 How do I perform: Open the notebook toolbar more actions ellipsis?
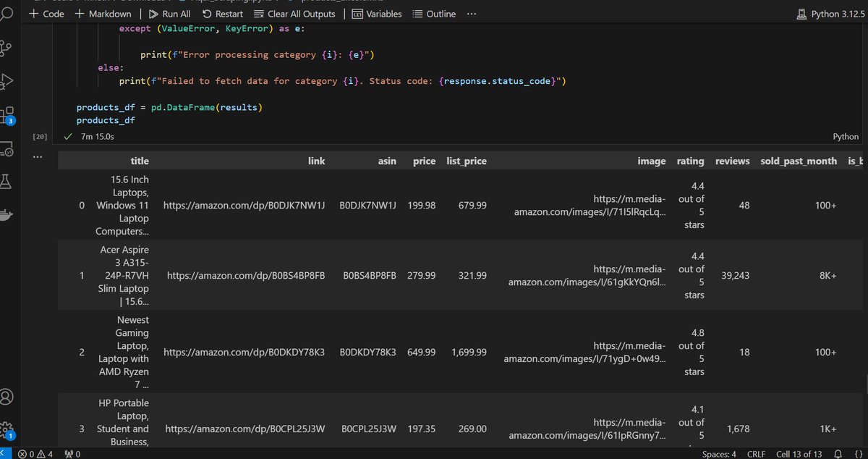point(472,14)
